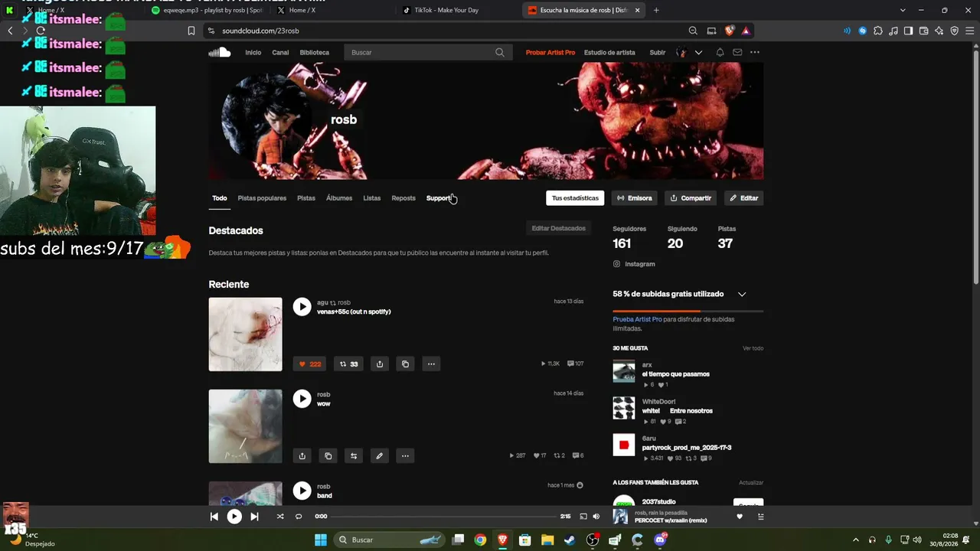Screen dimensions: 980x551
Task: Open the Reposts tab
Action: (403, 198)
